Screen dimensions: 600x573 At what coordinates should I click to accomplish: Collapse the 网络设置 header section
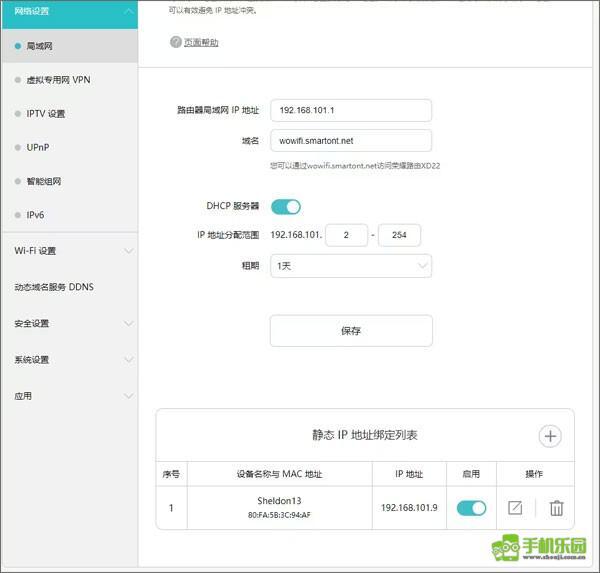click(x=69, y=12)
